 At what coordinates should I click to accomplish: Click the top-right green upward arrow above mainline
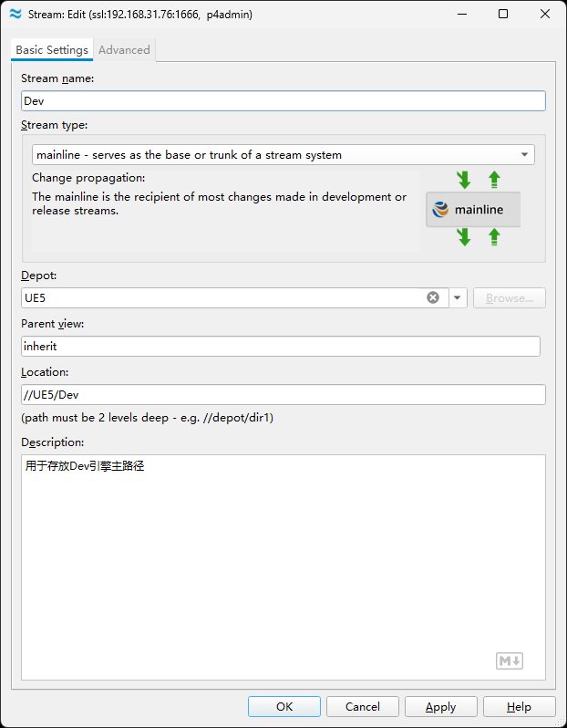coord(494,180)
